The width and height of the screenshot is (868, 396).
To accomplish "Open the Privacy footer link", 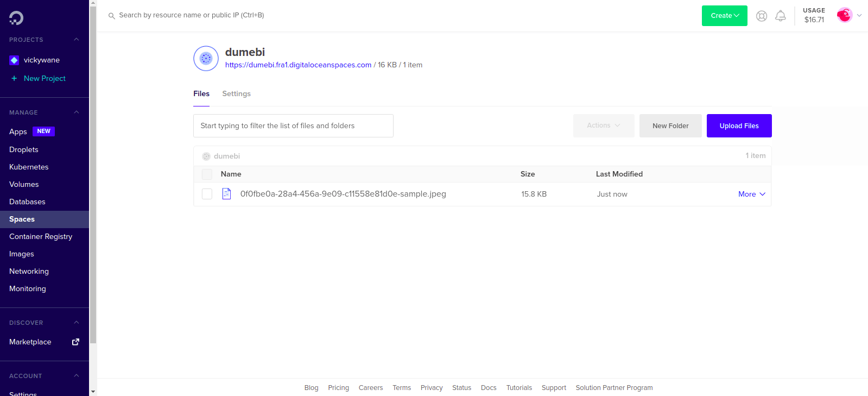I will click(432, 388).
